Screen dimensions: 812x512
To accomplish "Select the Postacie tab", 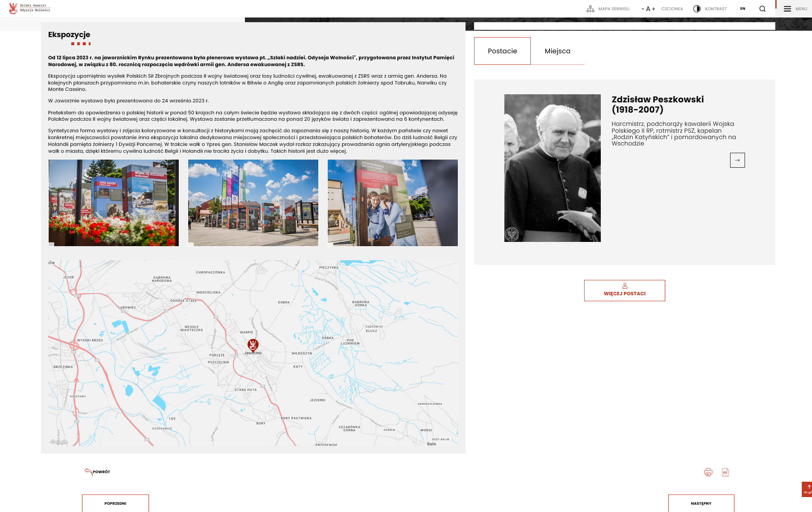I will (502, 51).
